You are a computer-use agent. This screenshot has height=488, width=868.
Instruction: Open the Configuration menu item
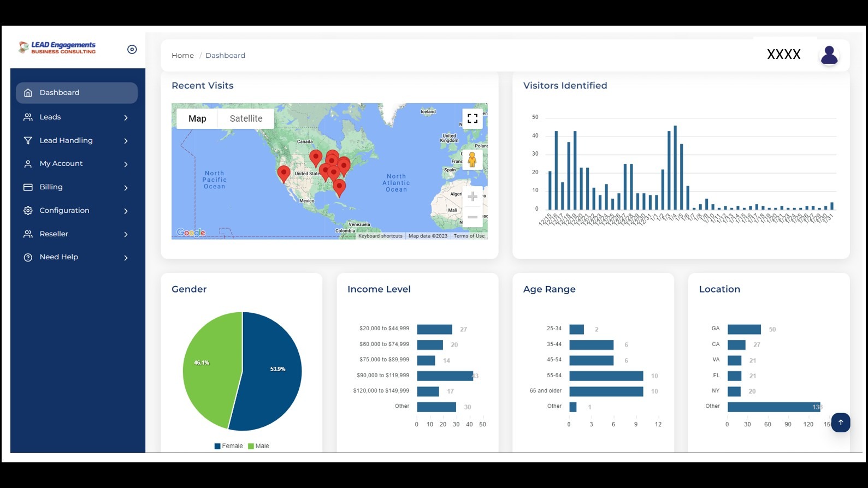[64, 211]
